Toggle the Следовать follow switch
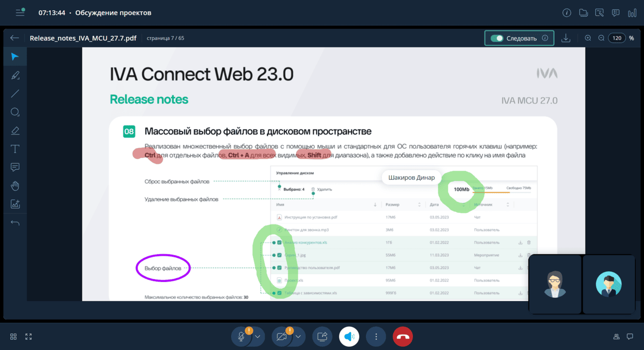This screenshot has width=644, height=350. [x=497, y=38]
